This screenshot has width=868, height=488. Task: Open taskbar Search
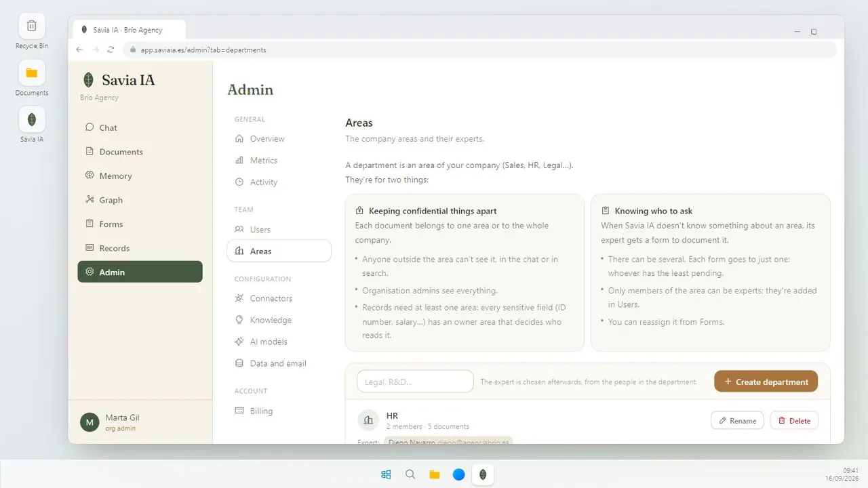(410, 474)
